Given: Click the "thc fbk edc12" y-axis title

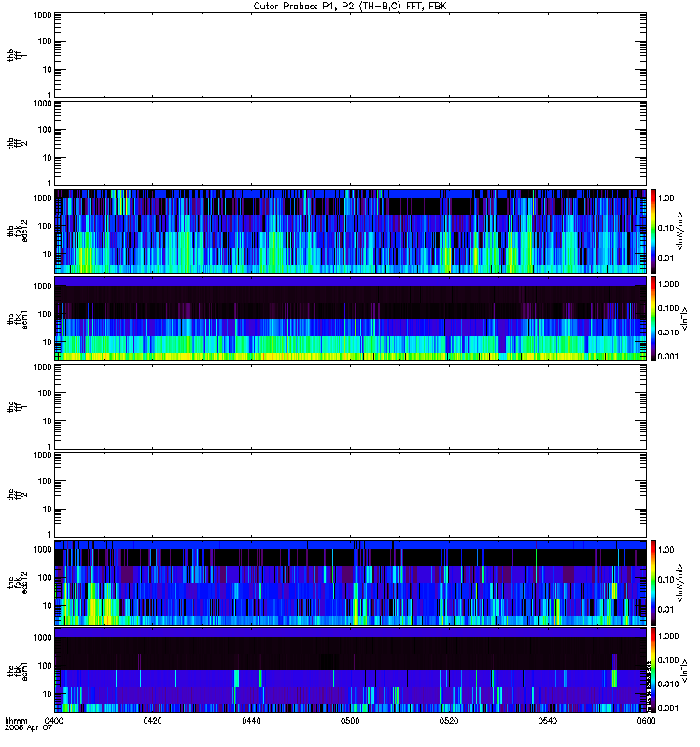Looking at the screenshot, I should tap(18, 583).
